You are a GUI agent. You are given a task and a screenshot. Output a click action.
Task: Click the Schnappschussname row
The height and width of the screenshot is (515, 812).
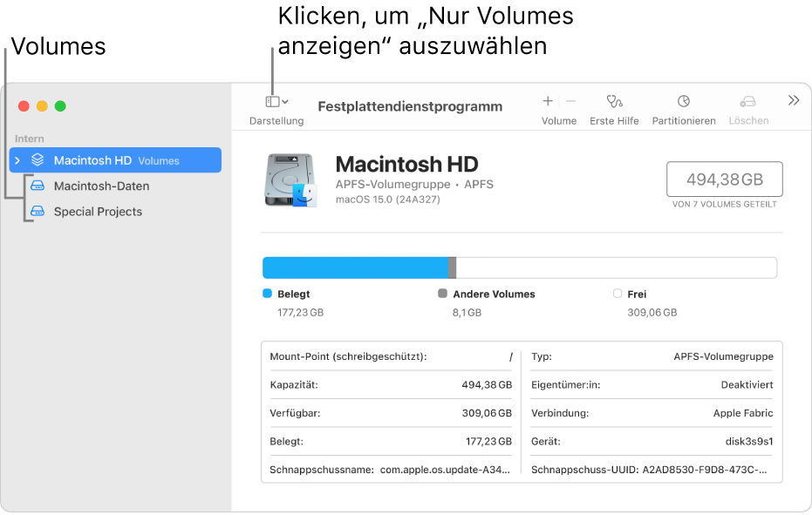(391, 470)
